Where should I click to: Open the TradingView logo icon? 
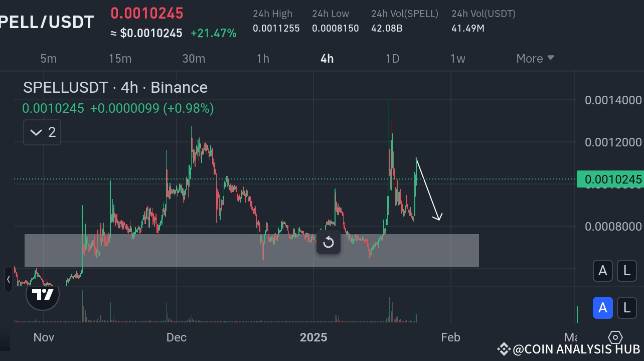click(x=43, y=294)
